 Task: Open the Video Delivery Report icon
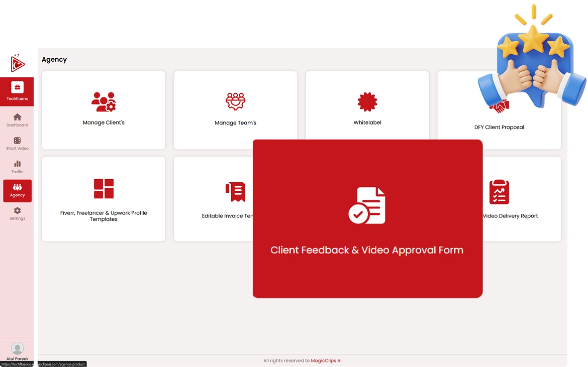[499, 192]
